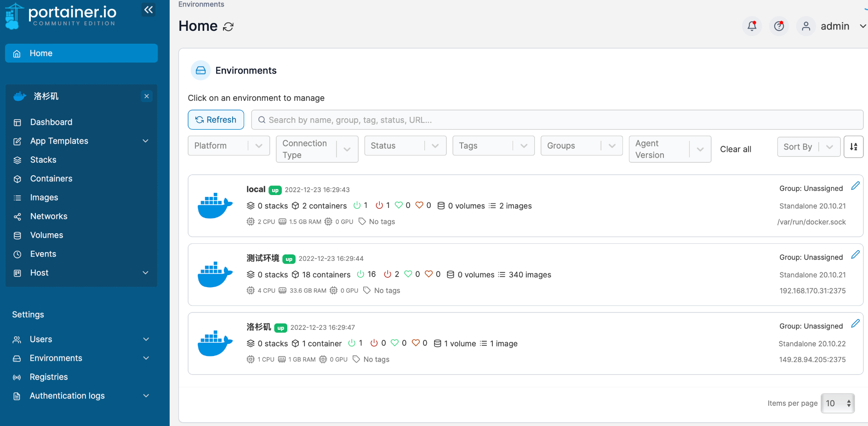Click the Registries radio icon in sidebar
868x426 pixels.
[17, 377]
